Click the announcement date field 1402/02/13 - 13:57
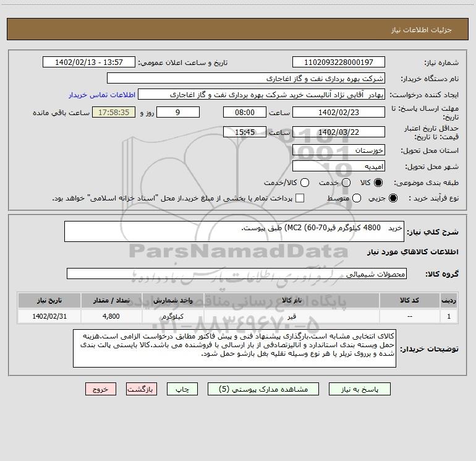Image resolution: width=476 pixels, height=461 pixels. tap(89, 62)
